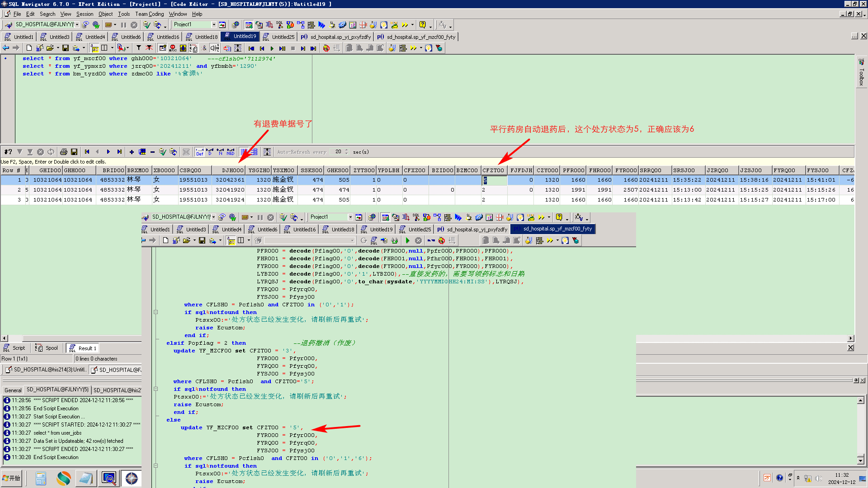Toggle the N&D null display mode
This screenshot has height=488, width=868.
231,152
